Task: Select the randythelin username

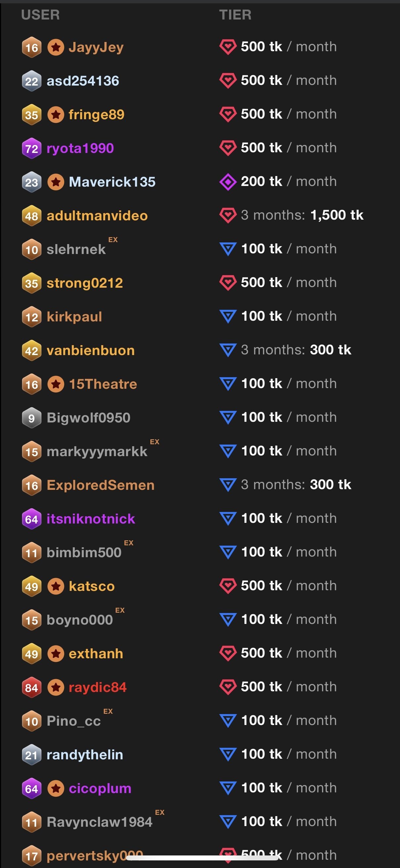Action: point(85,755)
